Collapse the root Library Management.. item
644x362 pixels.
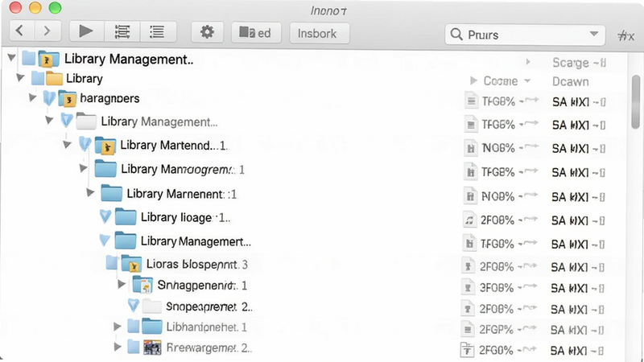click(x=11, y=57)
